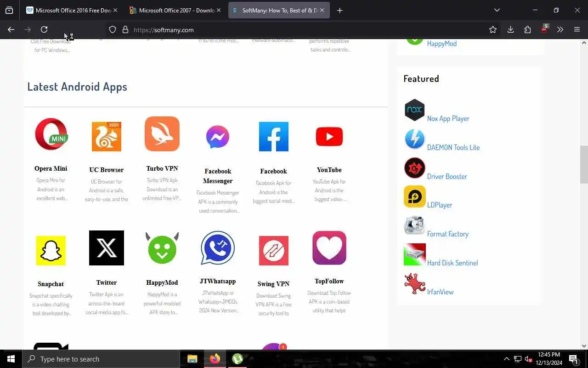Click the JTWhatsapp title text
588x368 pixels.
click(218, 281)
